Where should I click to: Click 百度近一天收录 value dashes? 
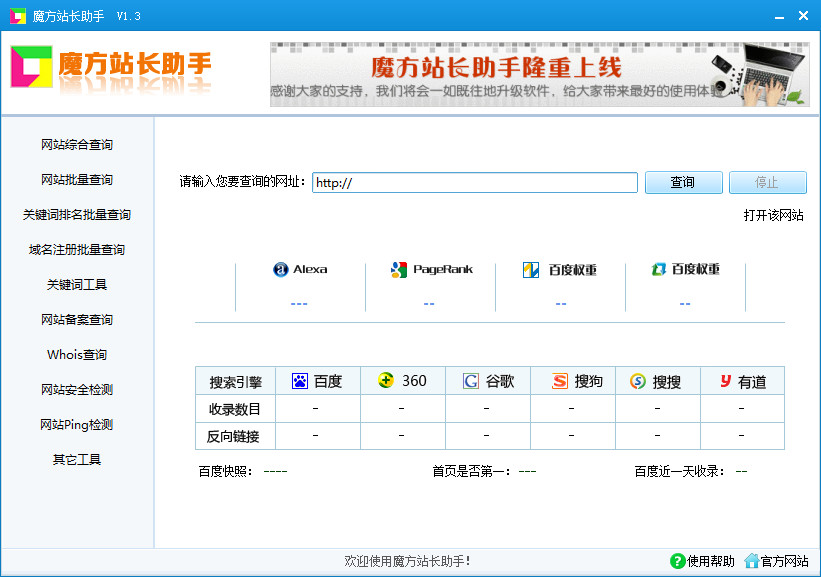[x=741, y=471]
